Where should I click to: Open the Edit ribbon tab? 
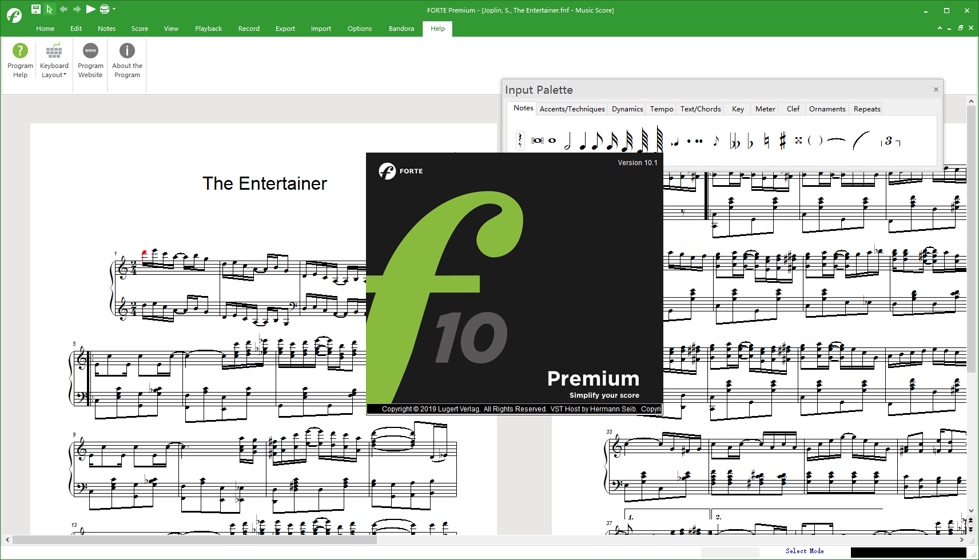pos(76,29)
